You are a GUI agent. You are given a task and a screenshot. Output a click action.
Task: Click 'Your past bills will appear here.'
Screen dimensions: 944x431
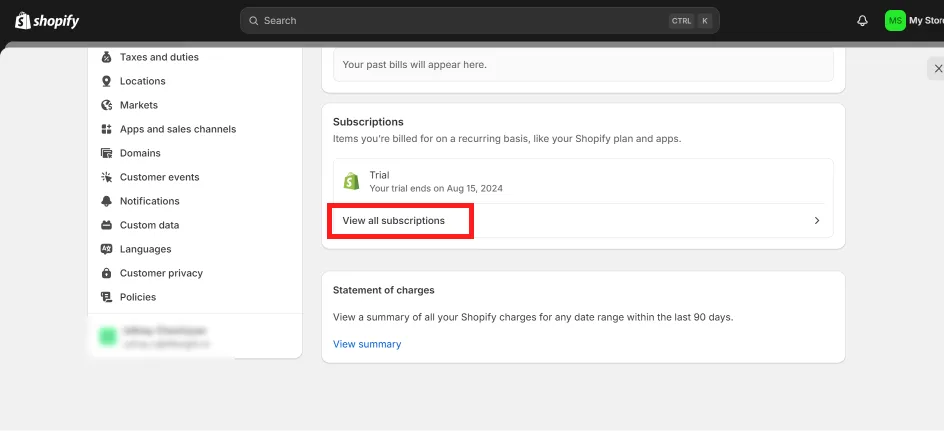click(x=414, y=64)
